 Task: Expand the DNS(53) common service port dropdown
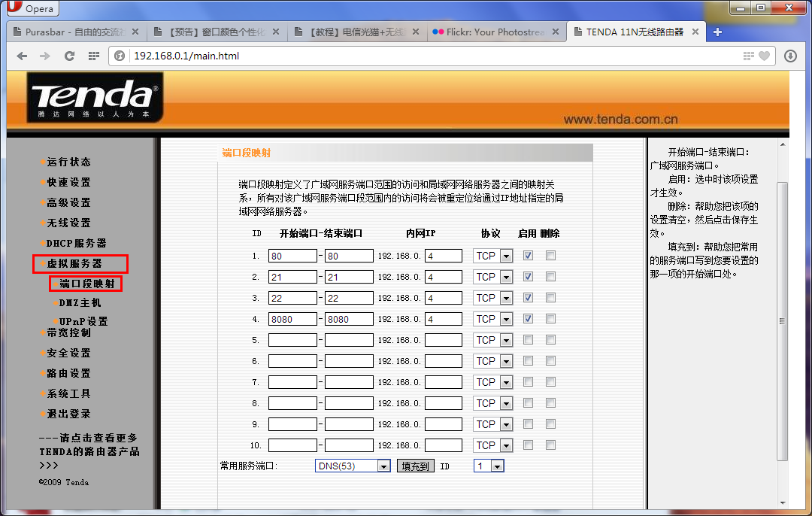(x=383, y=466)
